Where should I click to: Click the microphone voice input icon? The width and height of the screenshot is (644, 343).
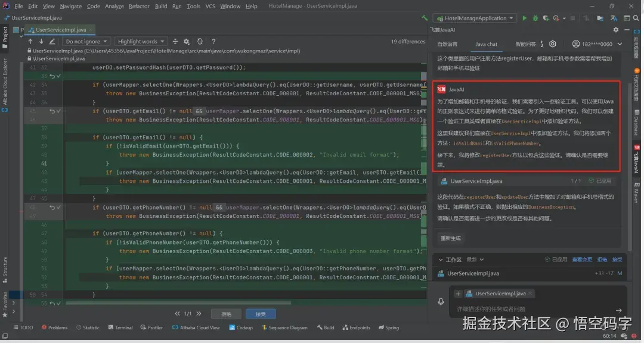(x=441, y=301)
